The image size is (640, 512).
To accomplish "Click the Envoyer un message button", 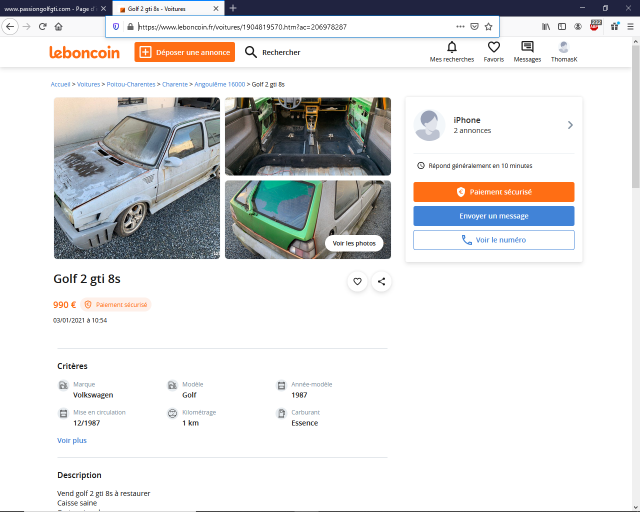I will click(x=494, y=216).
